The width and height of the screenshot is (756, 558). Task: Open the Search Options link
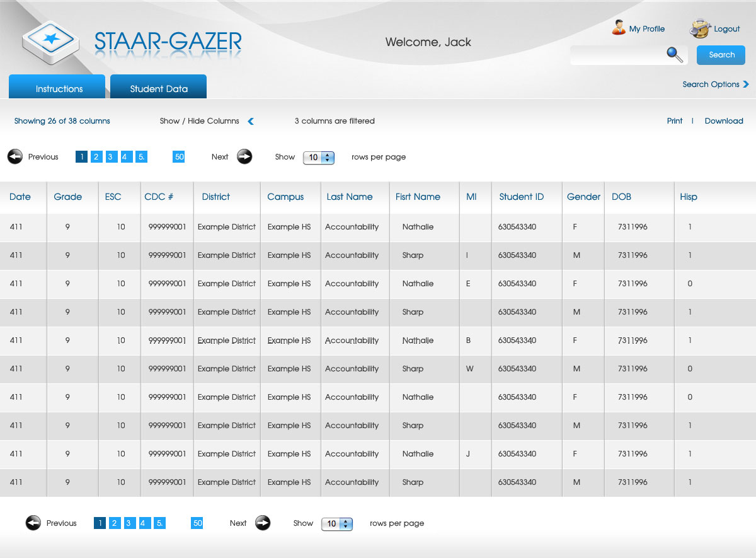(711, 84)
